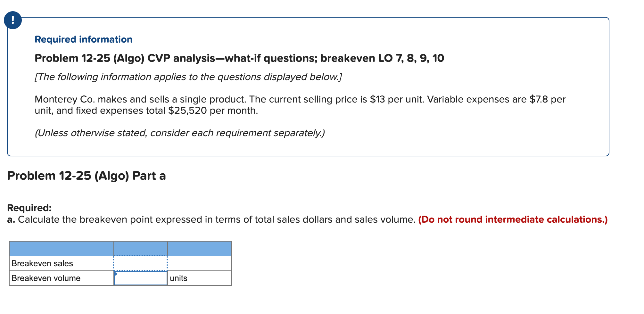This screenshot has height=314, width=644.
Task: Click the blue flag marker on Breakeven volume cell
Action: (x=116, y=274)
